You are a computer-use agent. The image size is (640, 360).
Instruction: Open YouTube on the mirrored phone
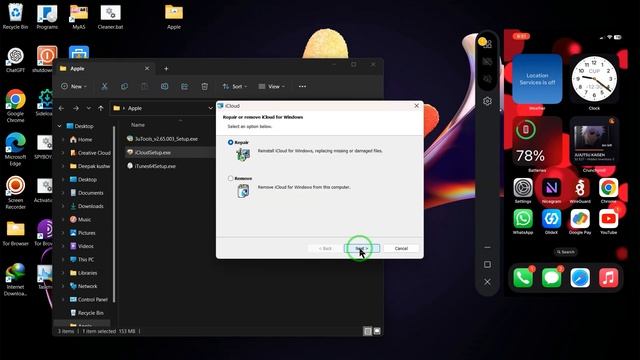tap(609, 222)
